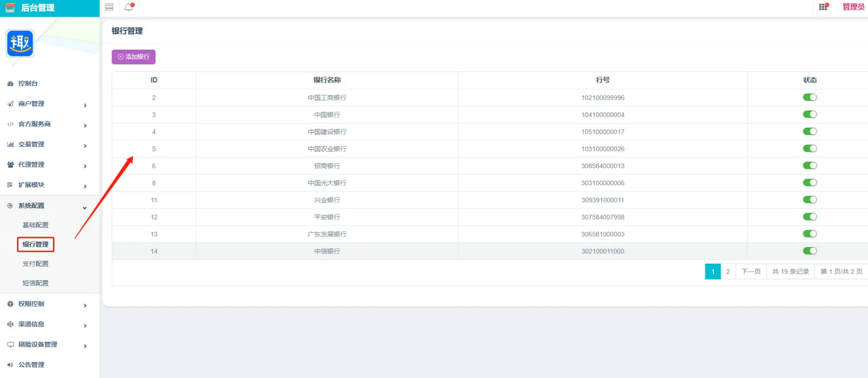Click the 添加银行 button

pos(133,57)
